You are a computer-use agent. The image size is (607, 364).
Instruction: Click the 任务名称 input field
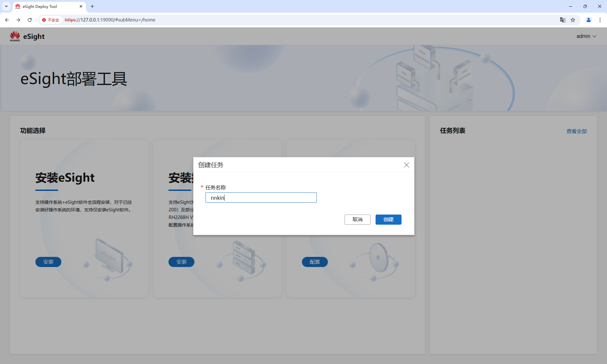pyautogui.click(x=261, y=197)
